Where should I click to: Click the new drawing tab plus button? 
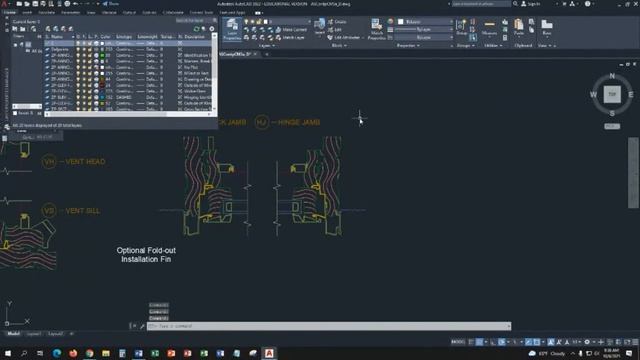pos(267,54)
